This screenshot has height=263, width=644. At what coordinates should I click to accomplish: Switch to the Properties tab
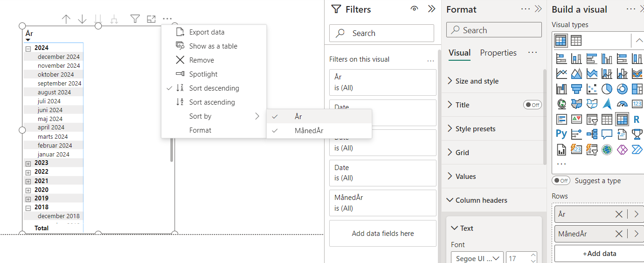[x=498, y=53]
